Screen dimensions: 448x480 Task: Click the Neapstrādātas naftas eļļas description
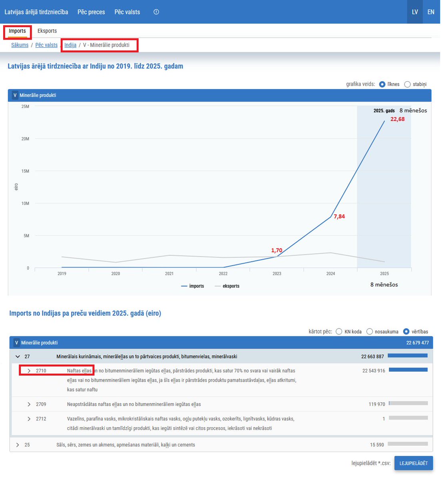click(x=134, y=404)
